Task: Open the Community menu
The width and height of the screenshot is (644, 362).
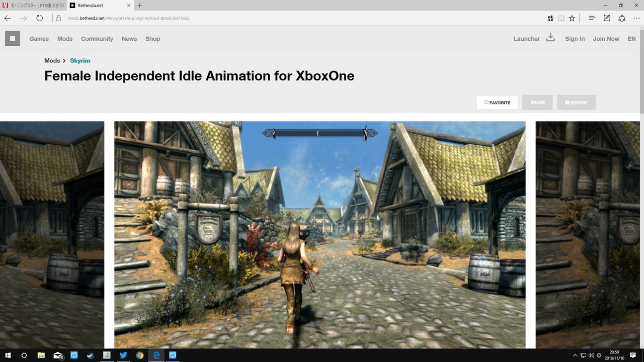Action: (x=97, y=39)
